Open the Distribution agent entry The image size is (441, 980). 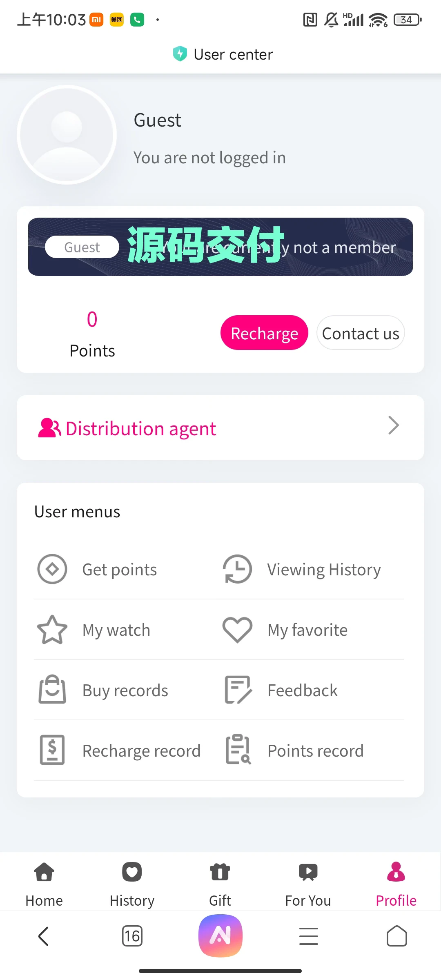click(x=220, y=428)
